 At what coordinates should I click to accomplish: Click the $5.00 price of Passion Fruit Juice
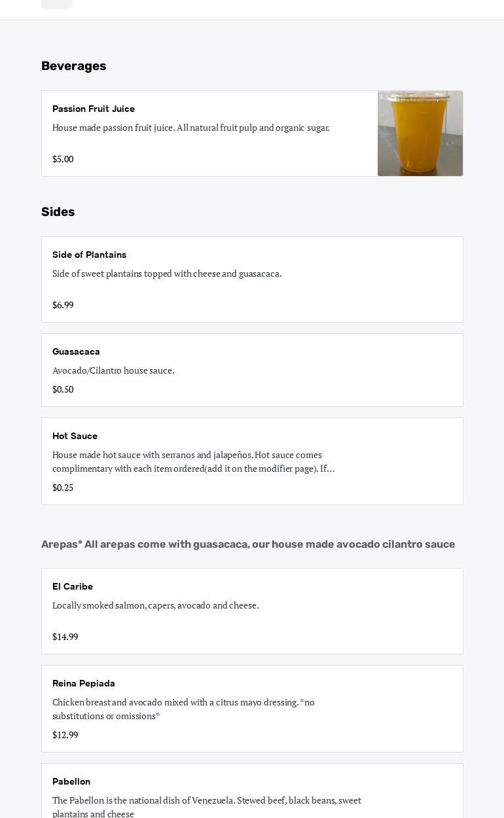(63, 159)
